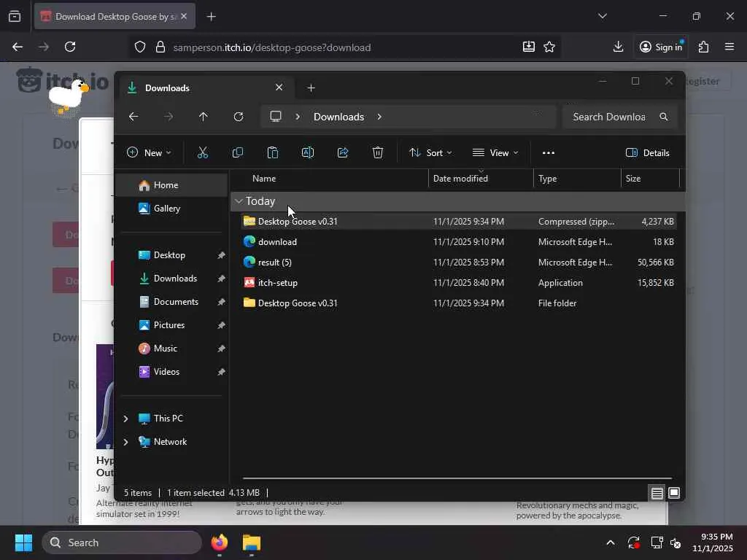Select the itch-setup application file
The image size is (747, 560).
pos(458,283)
